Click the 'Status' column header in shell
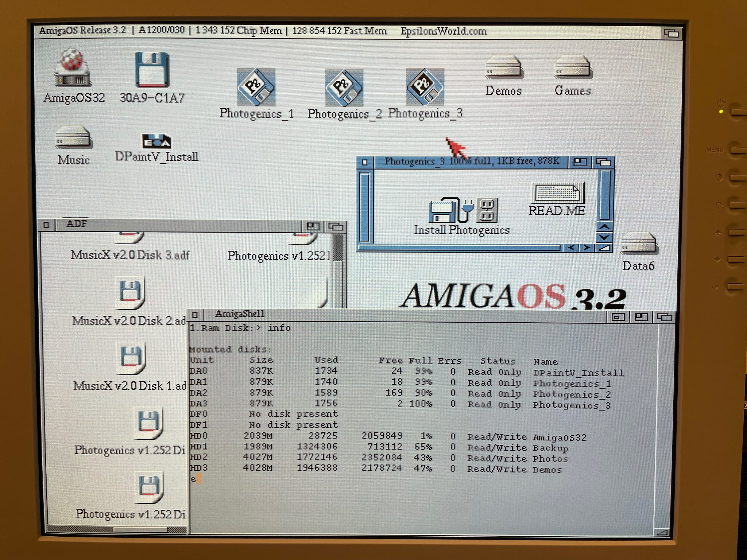The height and width of the screenshot is (560, 747). click(498, 361)
